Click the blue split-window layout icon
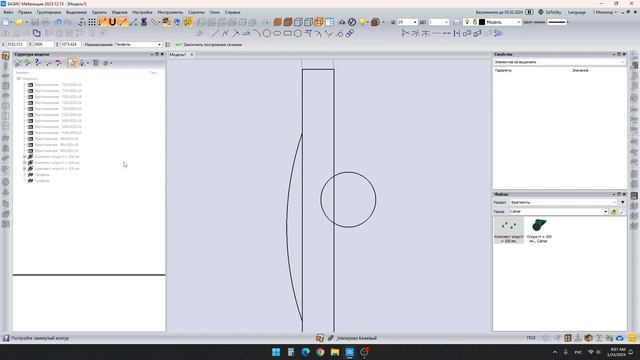Image resolution: width=640 pixels, height=360 pixels. click(329, 22)
